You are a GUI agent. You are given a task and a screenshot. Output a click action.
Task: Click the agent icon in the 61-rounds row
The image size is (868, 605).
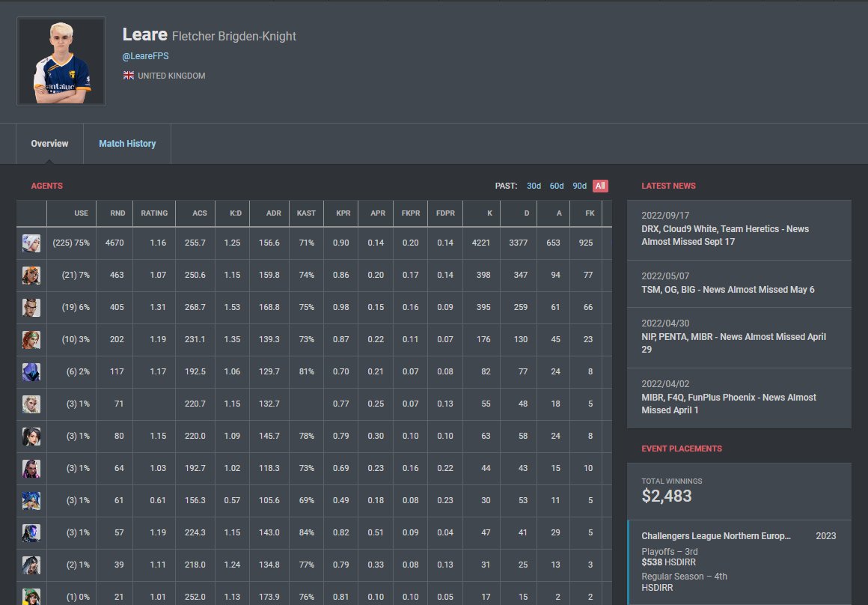pyautogui.click(x=31, y=500)
